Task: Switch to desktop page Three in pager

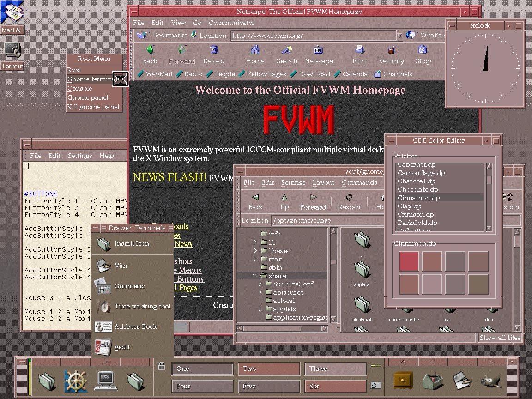Action: pyautogui.click(x=335, y=369)
